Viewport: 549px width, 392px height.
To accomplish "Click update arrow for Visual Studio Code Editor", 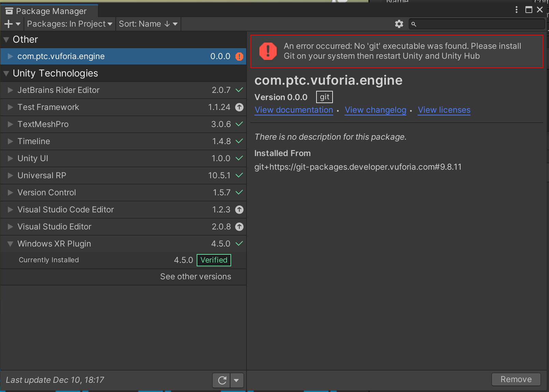I will click(239, 210).
